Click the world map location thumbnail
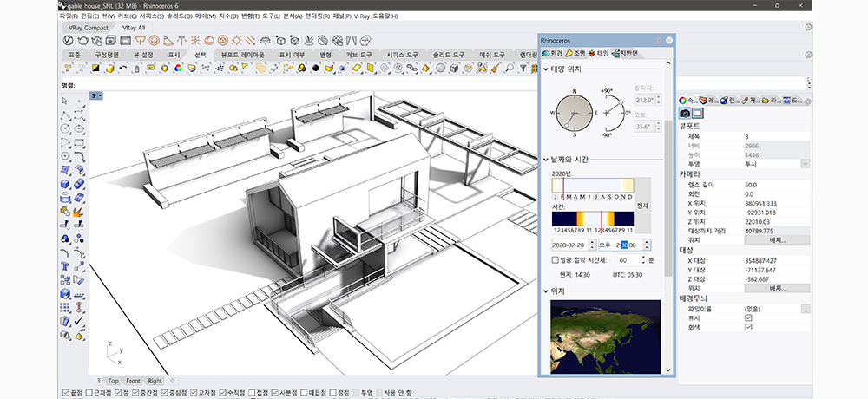The image size is (868, 399). coord(606,337)
